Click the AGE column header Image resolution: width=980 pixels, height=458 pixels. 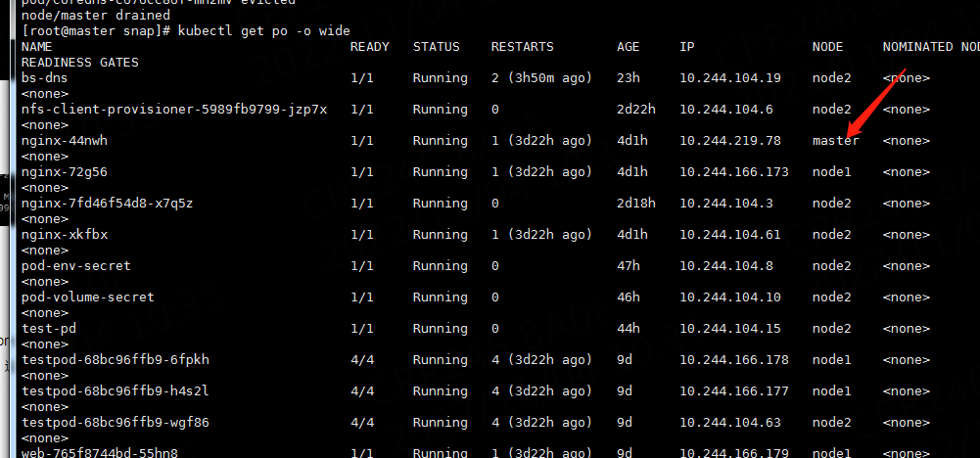pyautogui.click(x=629, y=47)
